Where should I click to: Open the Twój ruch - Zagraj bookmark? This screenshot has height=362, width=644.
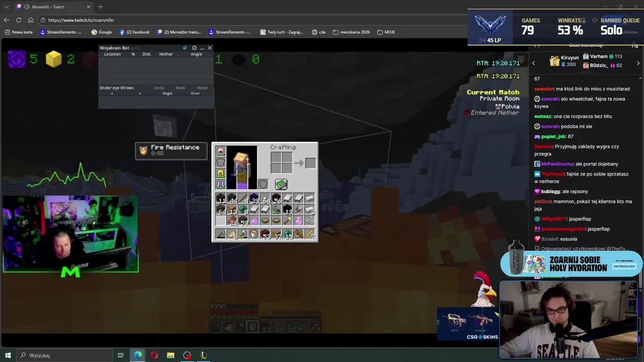pyautogui.click(x=281, y=32)
